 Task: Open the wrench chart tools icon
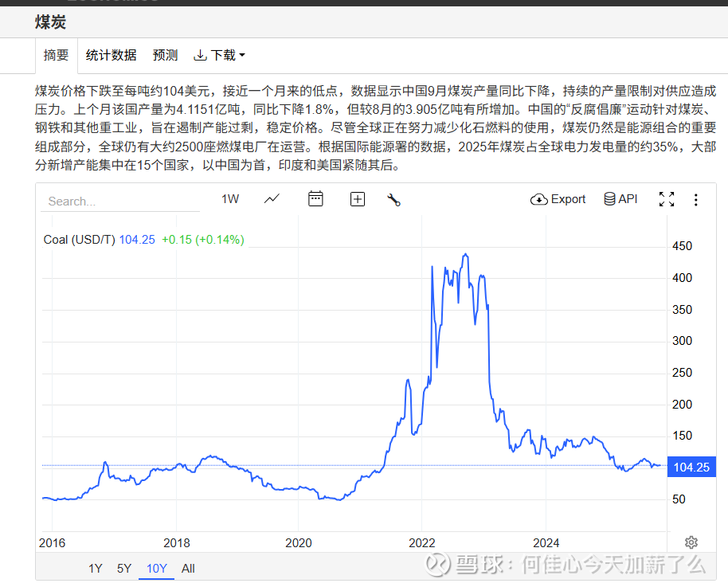pos(393,200)
